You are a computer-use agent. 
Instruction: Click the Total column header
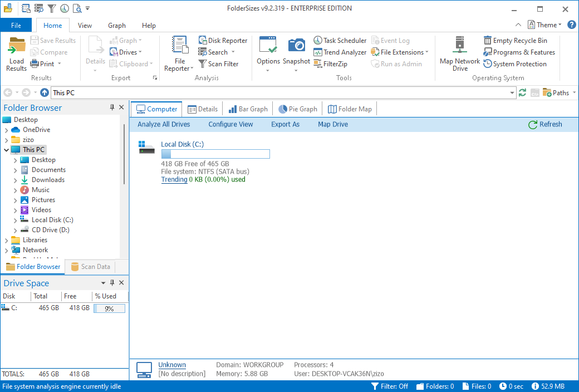pyautogui.click(x=46, y=296)
